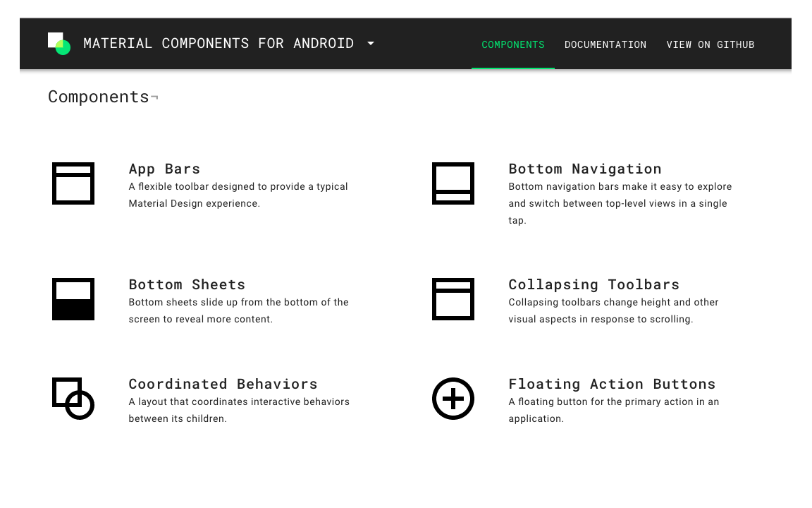This screenshot has width=812, height=508.
Task: Open the Collapsing Toolbars component icon
Action: pyautogui.click(x=453, y=299)
